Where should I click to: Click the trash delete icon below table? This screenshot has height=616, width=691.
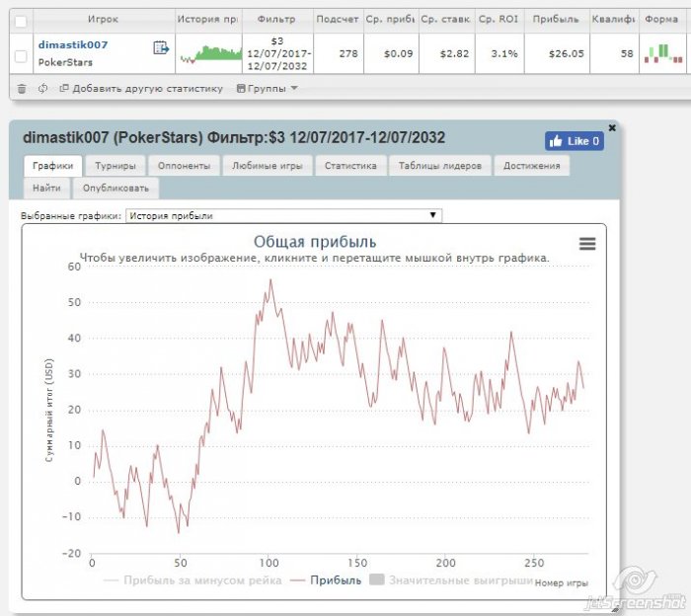point(22,88)
